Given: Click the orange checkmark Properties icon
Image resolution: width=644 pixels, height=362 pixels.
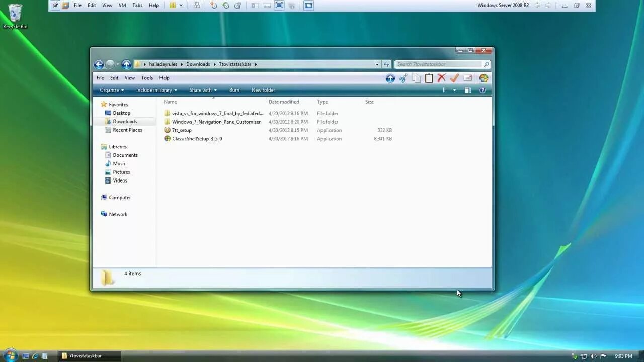Looking at the screenshot, I should pyautogui.click(x=454, y=78).
